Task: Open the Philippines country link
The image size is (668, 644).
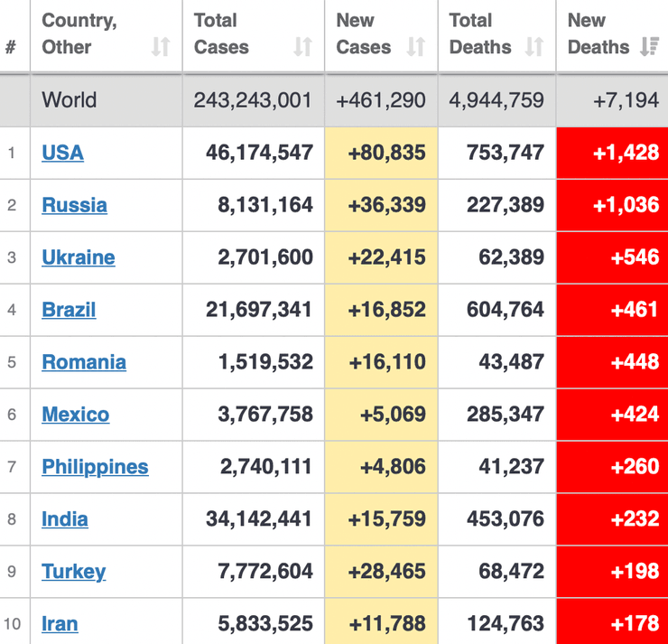Action: (95, 467)
